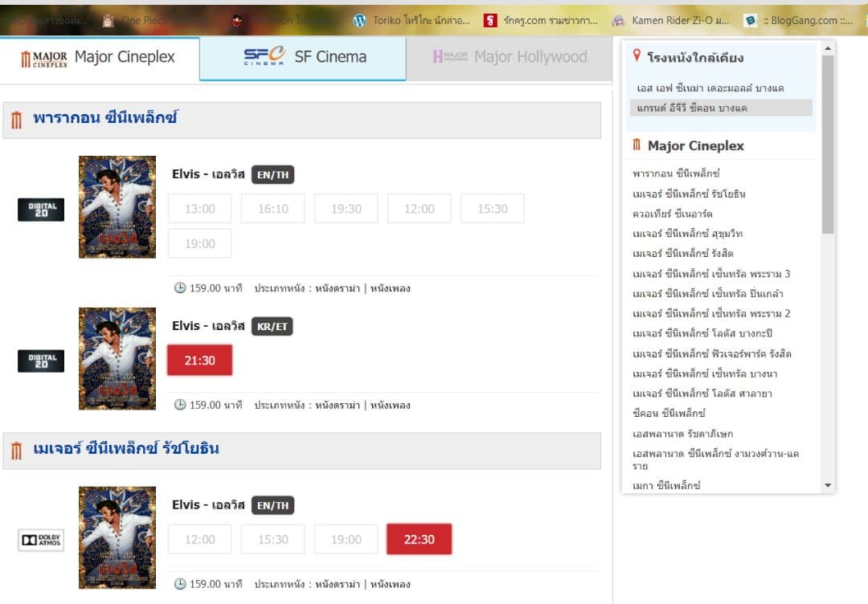This screenshot has width=868, height=604.
Task: Open the Kamen Rider Zi-O bookmark
Action: (671, 20)
